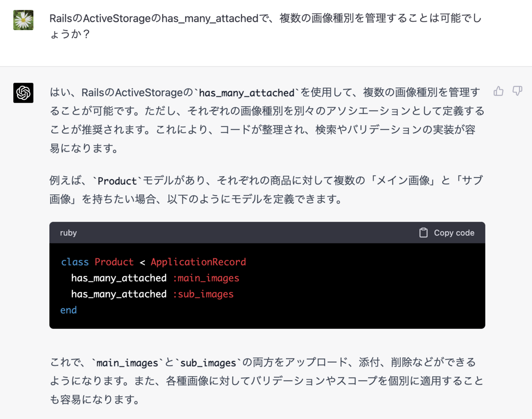
Task: Click the user's daisy flower avatar
Action: pyautogui.click(x=23, y=20)
